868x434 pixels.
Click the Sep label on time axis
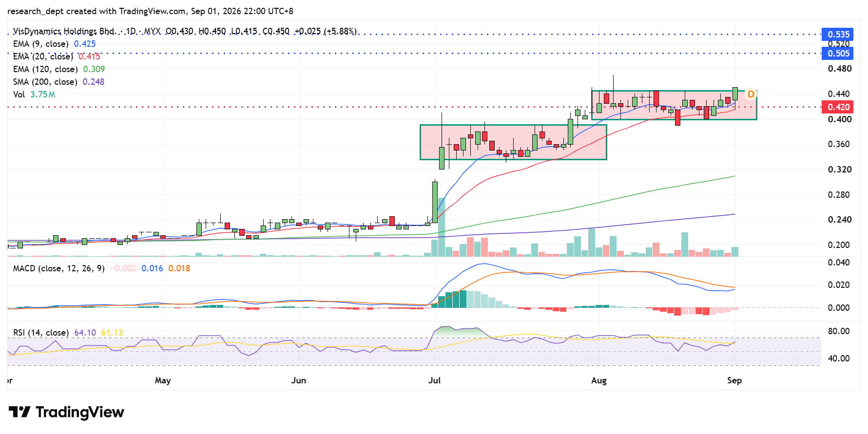click(x=734, y=380)
